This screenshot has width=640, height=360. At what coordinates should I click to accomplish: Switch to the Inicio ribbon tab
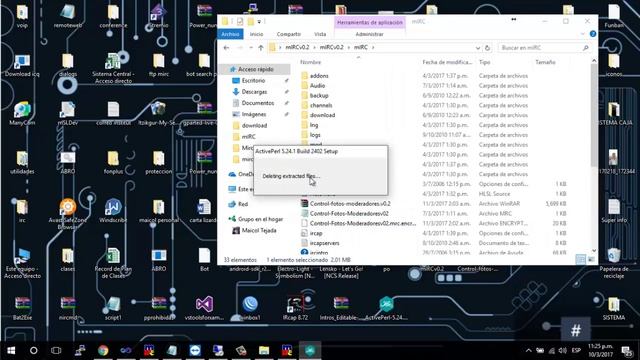pos(256,34)
